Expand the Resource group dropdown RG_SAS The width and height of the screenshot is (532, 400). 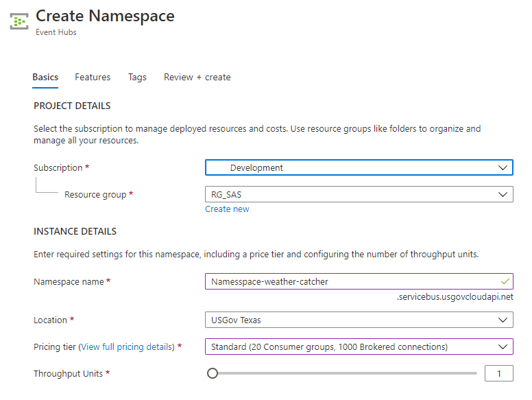pos(359,194)
